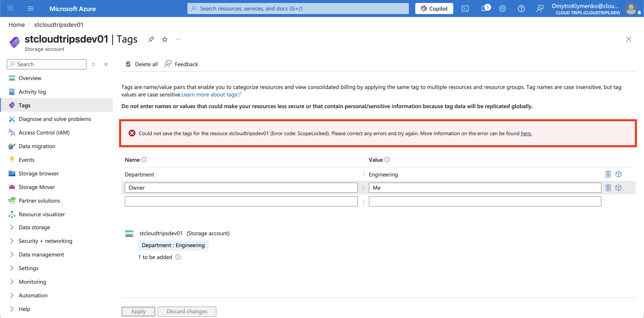This screenshot has width=644, height=318.
Task: Focus the global search resources box
Action: point(298,9)
